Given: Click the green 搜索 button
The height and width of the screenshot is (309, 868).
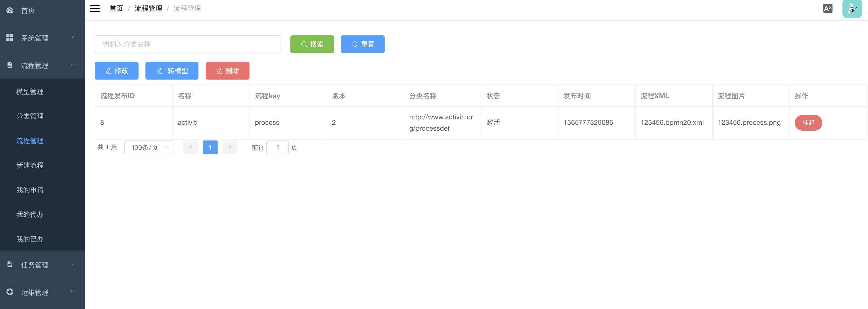Looking at the screenshot, I should [312, 44].
